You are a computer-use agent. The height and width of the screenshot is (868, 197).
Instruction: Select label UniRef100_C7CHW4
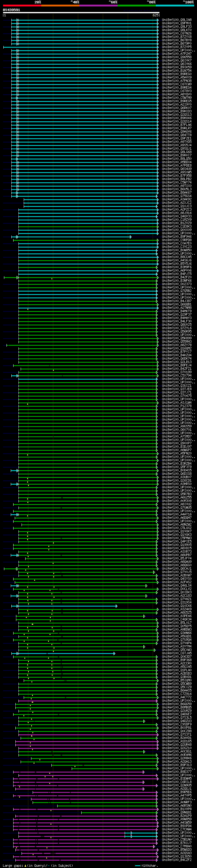(x=177, y=829)
